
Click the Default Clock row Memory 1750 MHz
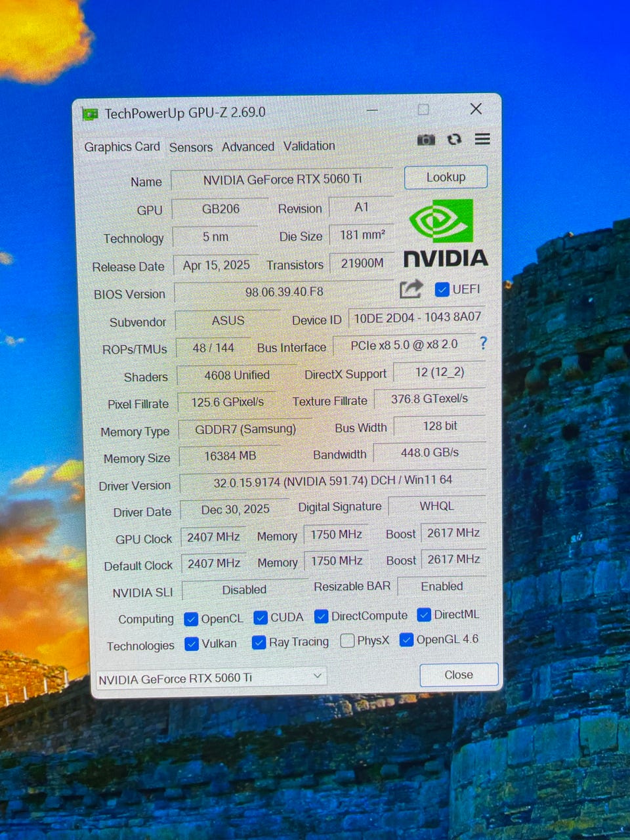point(337,561)
